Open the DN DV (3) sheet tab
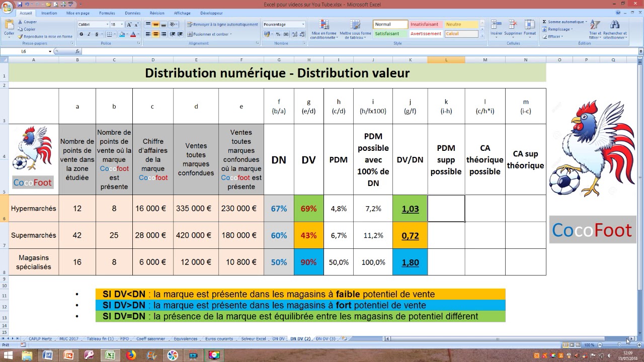 (326, 339)
